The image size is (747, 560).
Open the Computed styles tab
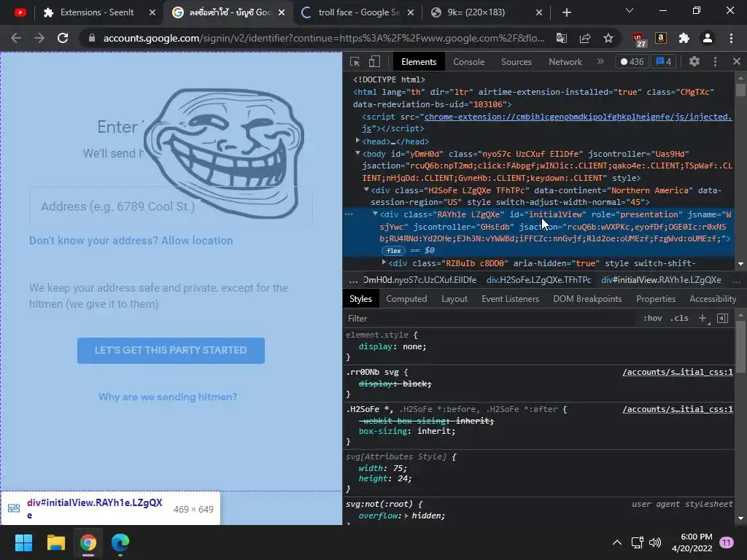406,298
